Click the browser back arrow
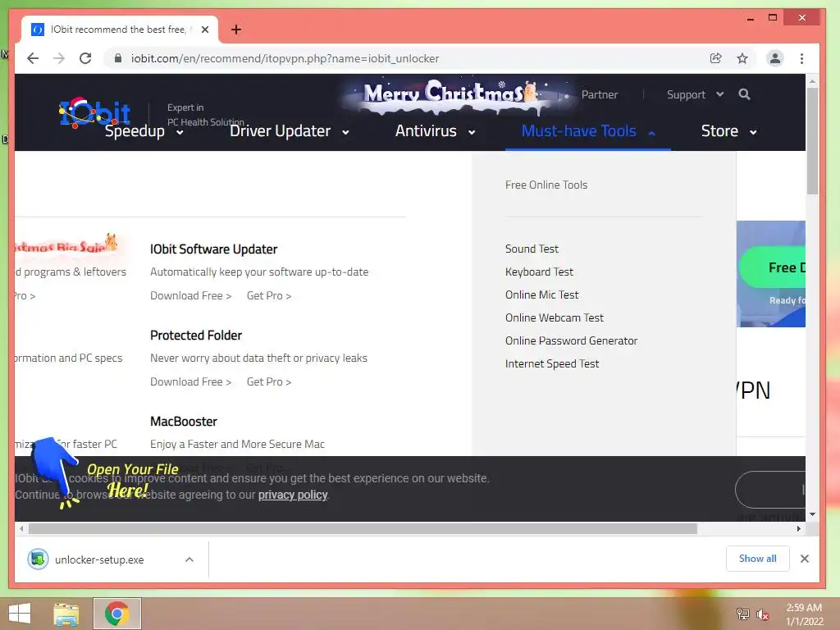The image size is (840, 630). (33, 58)
